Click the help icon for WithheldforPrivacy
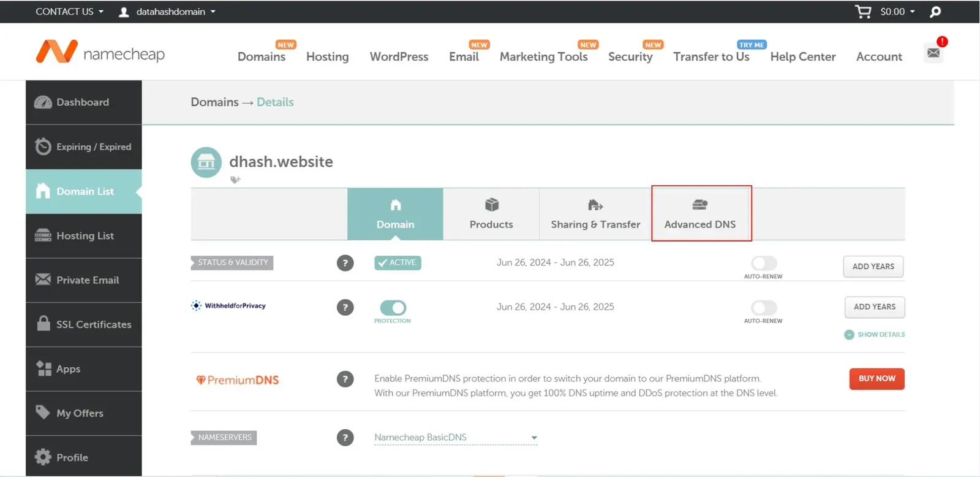 345,307
